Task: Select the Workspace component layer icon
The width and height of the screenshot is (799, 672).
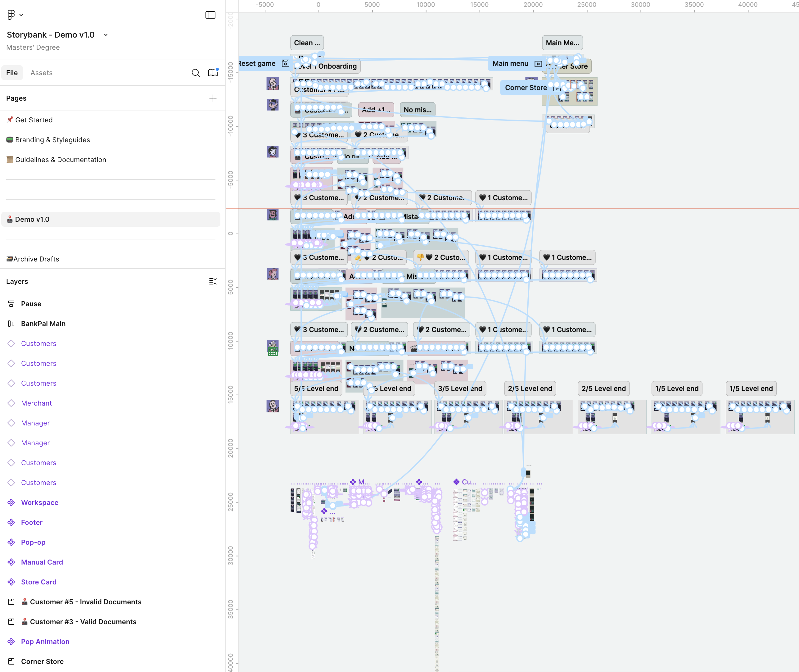Action: pos(11,502)
